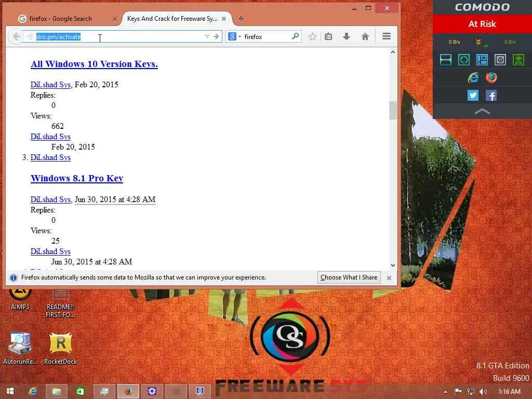The height and width of the screenshot is (399, 532).
Task: Go to the Firefox home page icon
Action: [365, 36]
